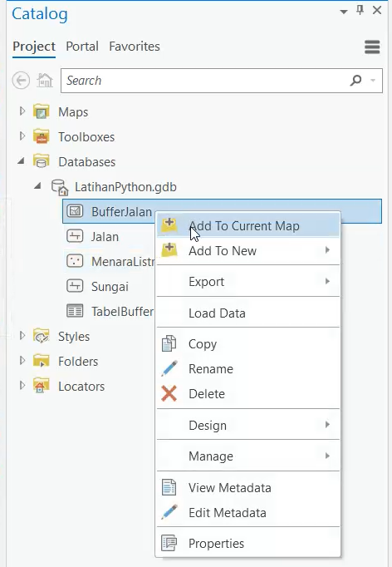The image size is (392, 567).
Task: Expand the Folders tree node
Action: (x=22, y=361)
